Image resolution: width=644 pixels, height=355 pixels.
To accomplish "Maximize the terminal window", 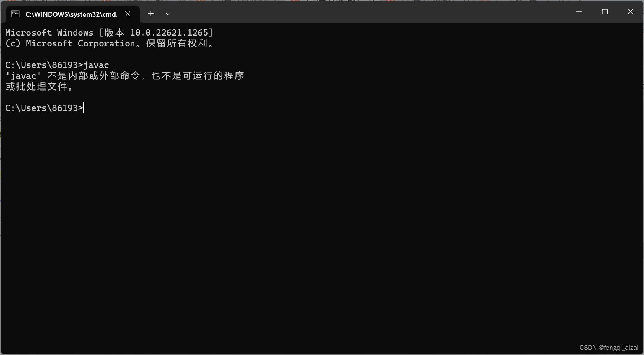I will [605, 12].
